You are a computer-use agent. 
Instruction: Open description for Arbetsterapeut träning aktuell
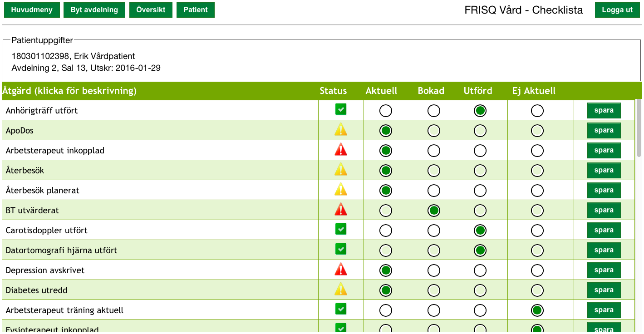(x=64, y=310)
